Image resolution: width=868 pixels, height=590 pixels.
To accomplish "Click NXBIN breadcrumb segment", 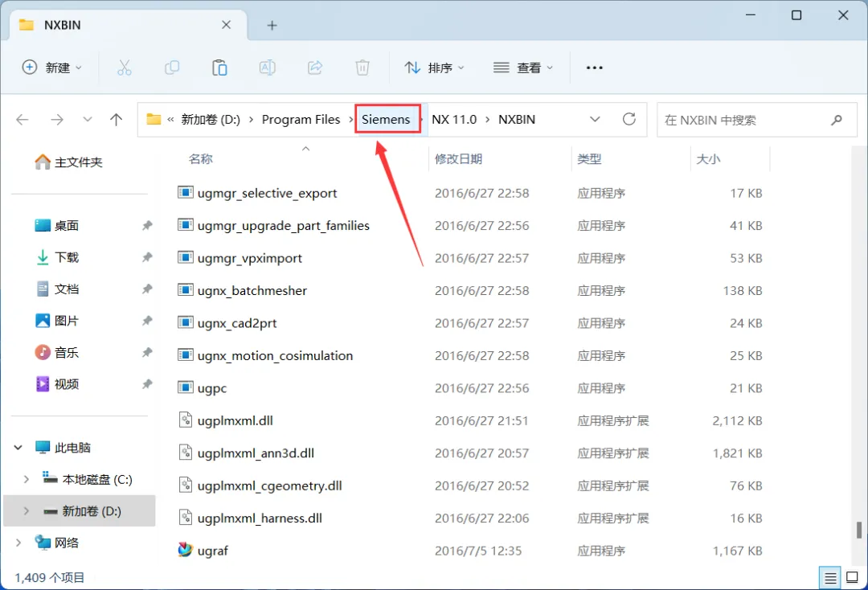I will click(x=517, y=120).
